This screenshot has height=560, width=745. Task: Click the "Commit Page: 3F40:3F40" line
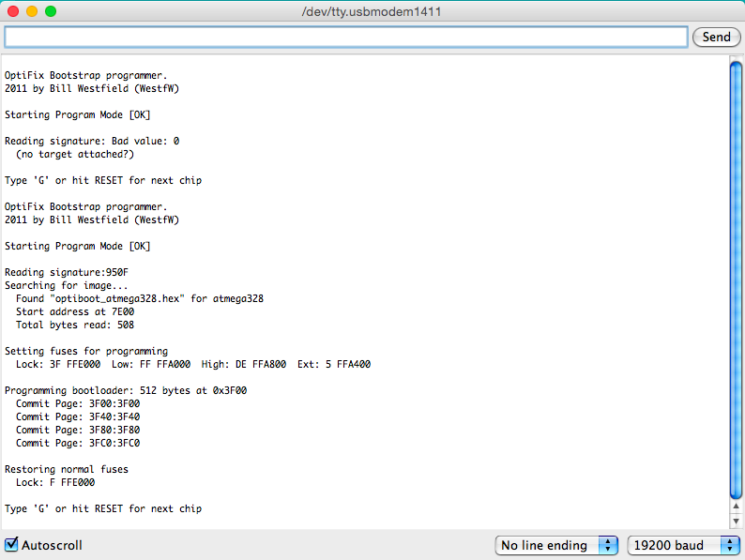coord(78,417)
